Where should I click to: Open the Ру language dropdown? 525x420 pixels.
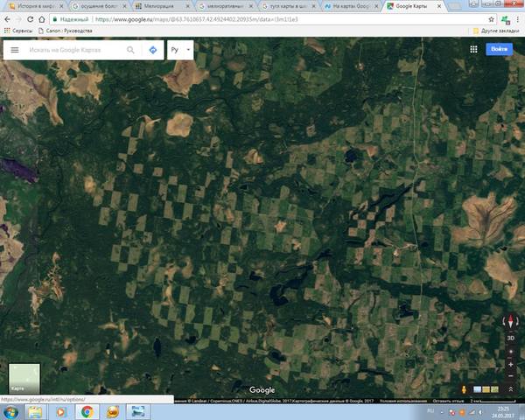(x=179, y=50)
